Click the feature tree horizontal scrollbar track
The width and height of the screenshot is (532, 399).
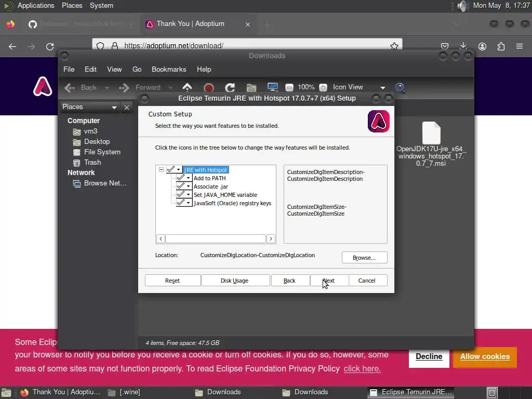(x=216, y=239)
